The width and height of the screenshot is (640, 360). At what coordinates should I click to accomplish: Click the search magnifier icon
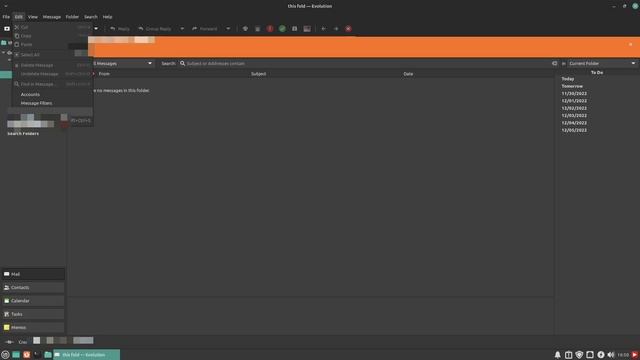click(182, 63)
